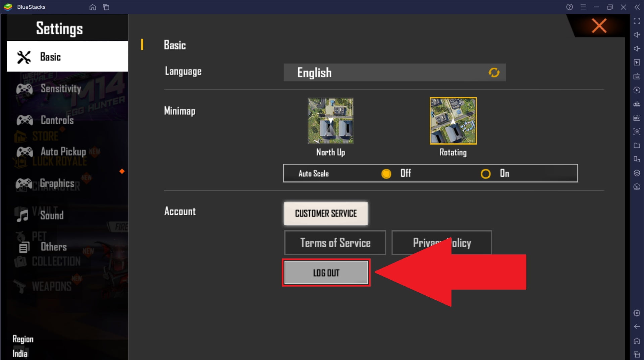The image size is (644, 360).
Task: Choose the North Up minimap thumbnail
Action: pyautogui.click(x=330, y=121)
